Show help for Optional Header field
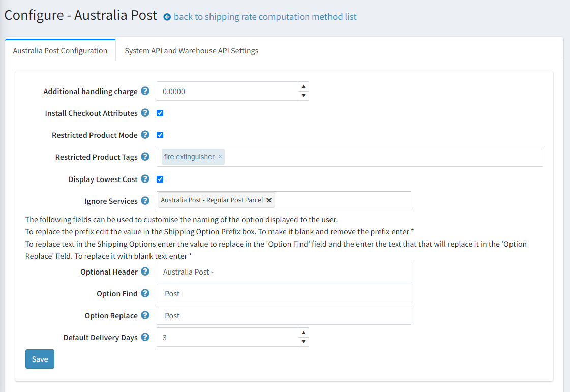The height and width of the screenshot is (392, 570). click(x=145, y=272)
